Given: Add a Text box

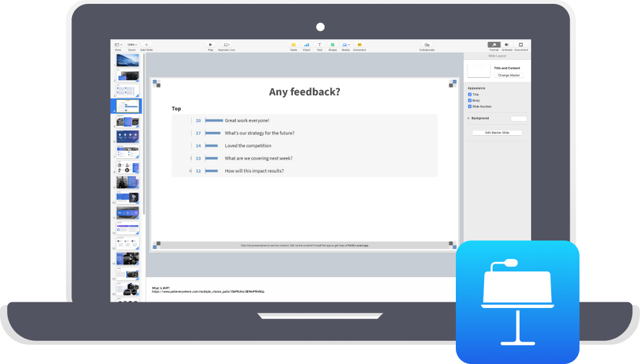Looking at the screenshot, I should [319, 45].
